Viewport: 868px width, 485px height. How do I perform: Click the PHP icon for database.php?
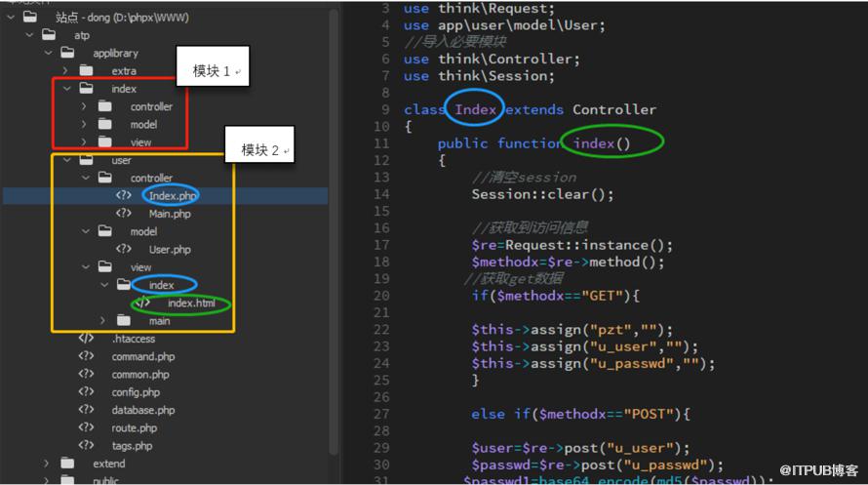coord(86,409)
